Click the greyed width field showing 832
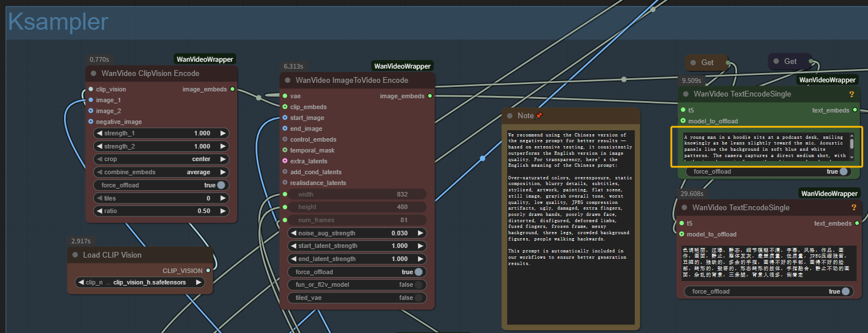Screen dimensions: 868x333 [358, 194]
